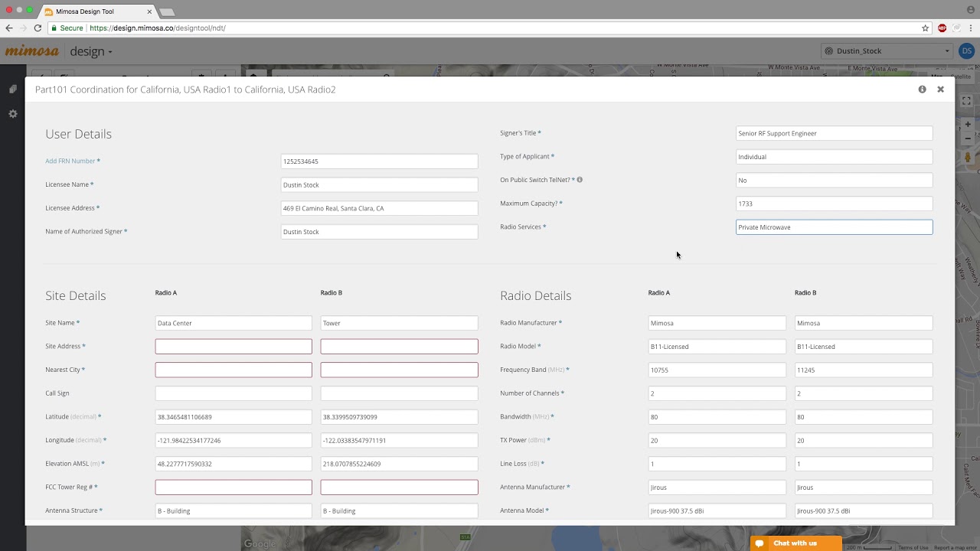Click the browser address bar URL
This screenshot has height=551, width=980.
click(158, 28)
